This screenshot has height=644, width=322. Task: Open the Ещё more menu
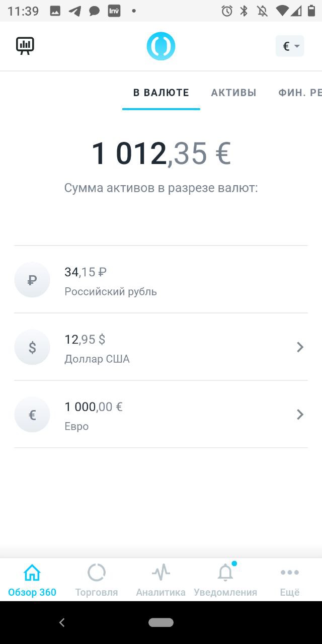(x=290, y=580)
